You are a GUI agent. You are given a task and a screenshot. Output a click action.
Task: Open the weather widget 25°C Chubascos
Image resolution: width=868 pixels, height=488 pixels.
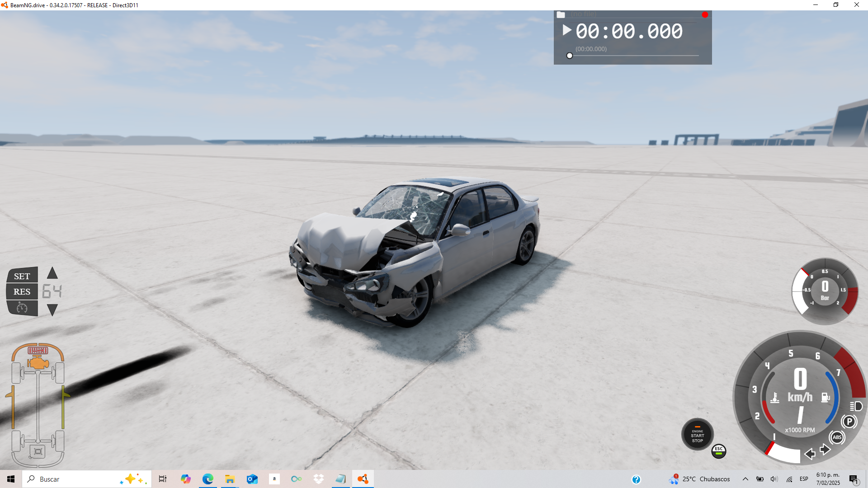[700, 479]
